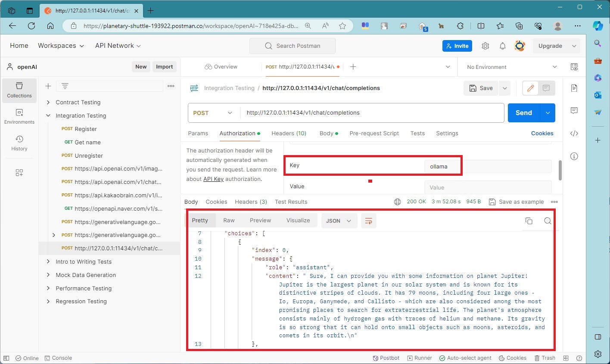The image size is (610, 364).
Task: Click the authorization pane scrollbar
Action: (560, 171)
